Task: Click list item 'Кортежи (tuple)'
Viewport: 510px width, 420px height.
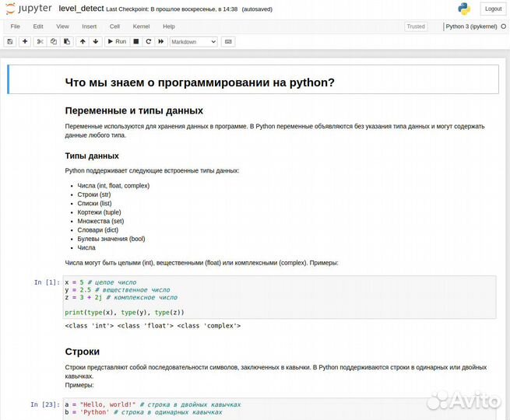Action: [99, 212]
